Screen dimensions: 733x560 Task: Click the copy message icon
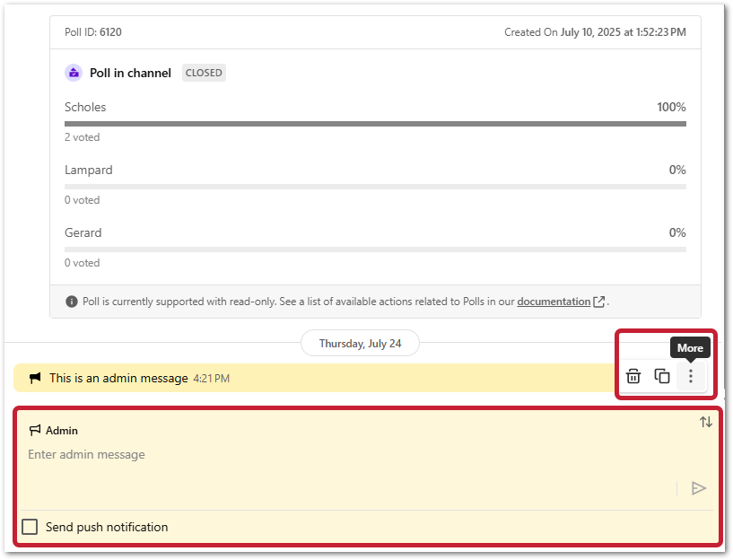pyautogui.click(x=662, y=376)
